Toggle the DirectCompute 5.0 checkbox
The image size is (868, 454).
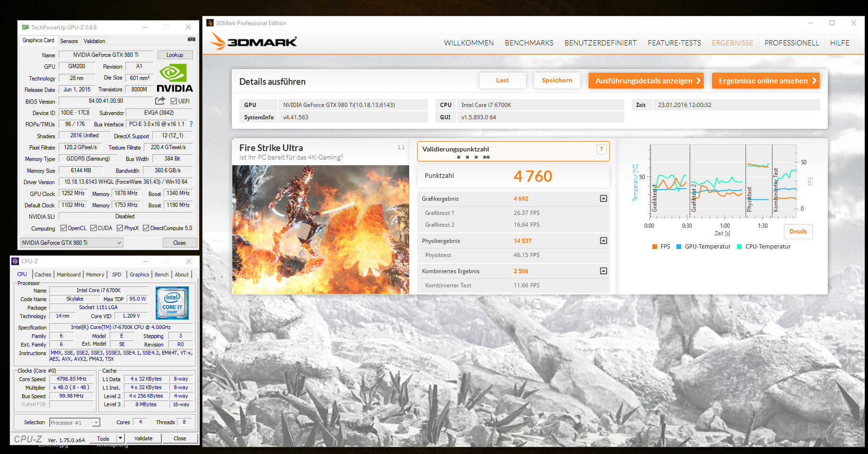point(146,228)
